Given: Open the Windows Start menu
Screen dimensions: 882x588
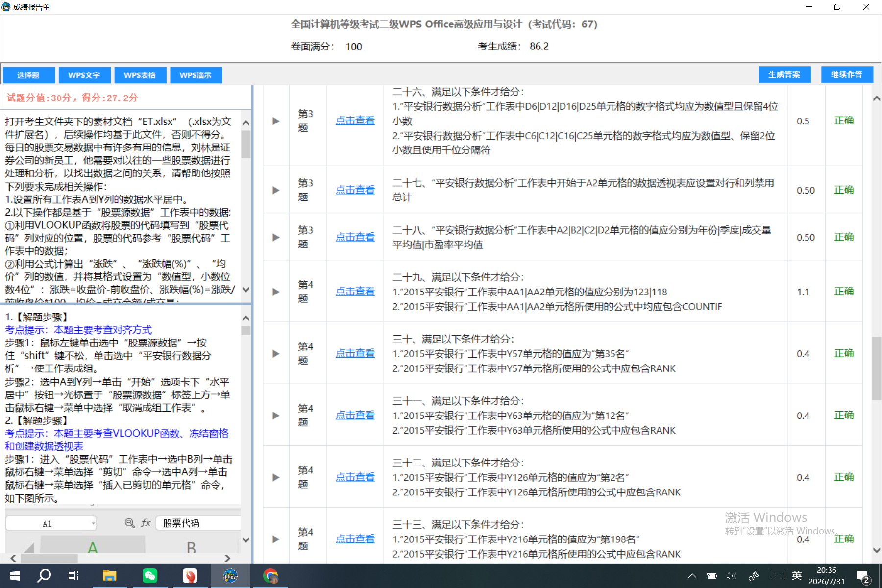Looking at the screenshot, I should pyautogui.click(x=15, y=576).
